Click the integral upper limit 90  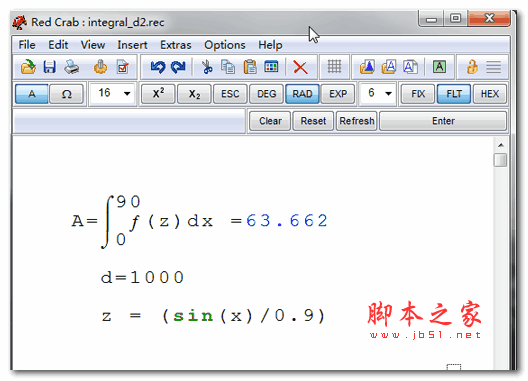pyautogui.click(x=128, y=202)
